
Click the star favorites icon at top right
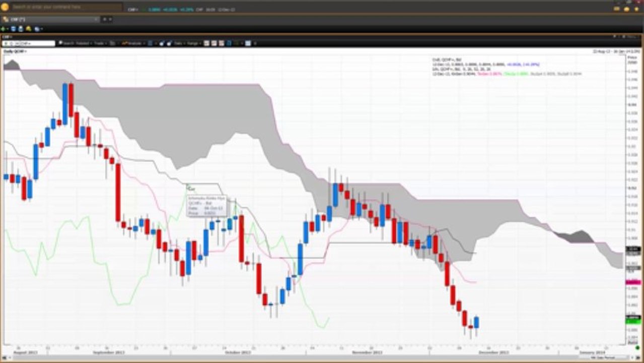[636, 9]
